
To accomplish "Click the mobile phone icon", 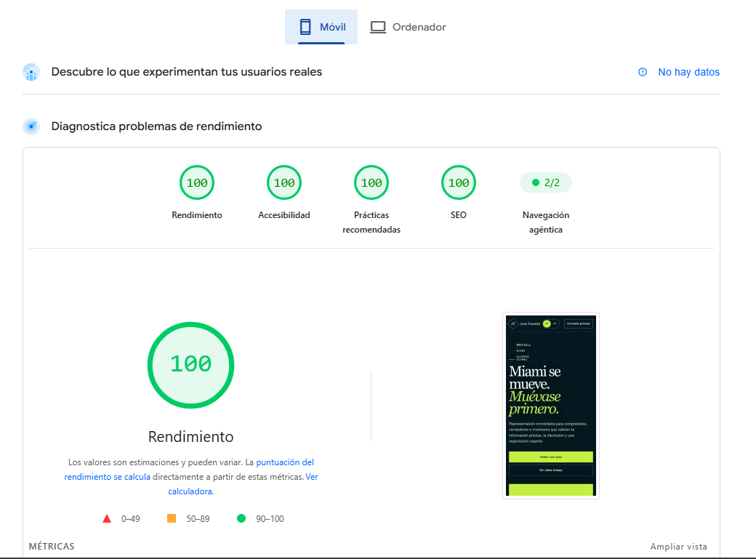I will (x=305, y=27).
